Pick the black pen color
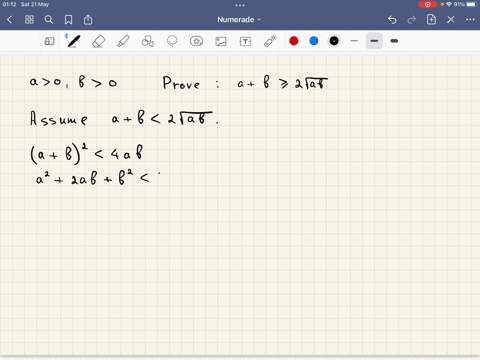This screenshot has width=480, height=360. coord(334,41)
